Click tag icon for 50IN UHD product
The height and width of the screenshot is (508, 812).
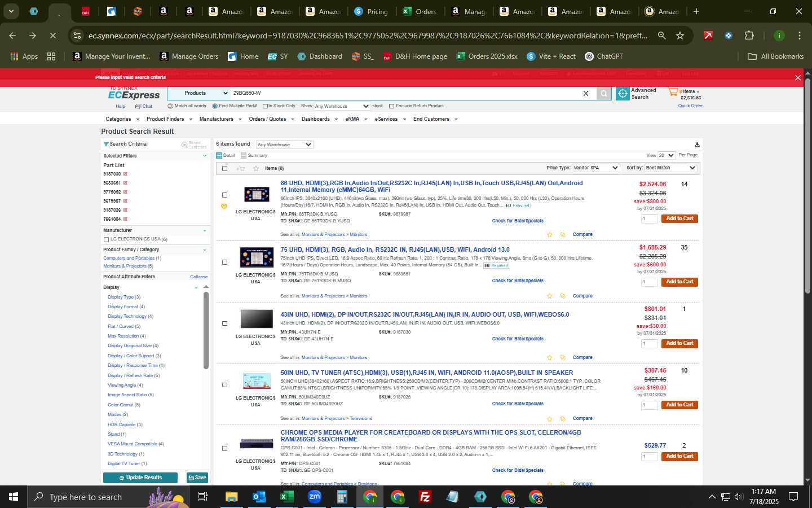pos(562,419)
